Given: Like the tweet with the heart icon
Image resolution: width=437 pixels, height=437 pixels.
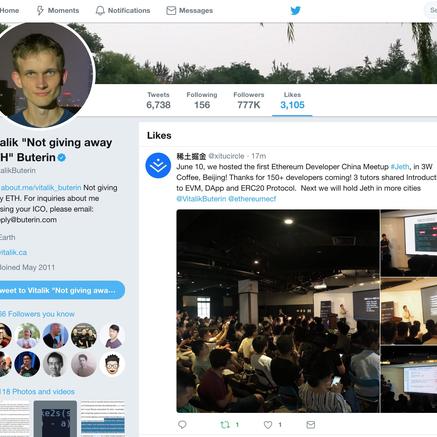Looking at the screenshot, I should tap(268, 424).
